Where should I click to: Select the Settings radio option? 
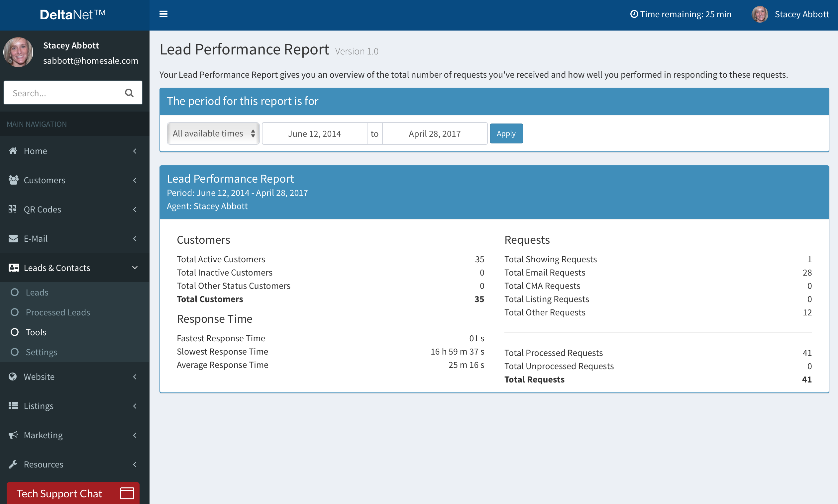tap(42, 352)
